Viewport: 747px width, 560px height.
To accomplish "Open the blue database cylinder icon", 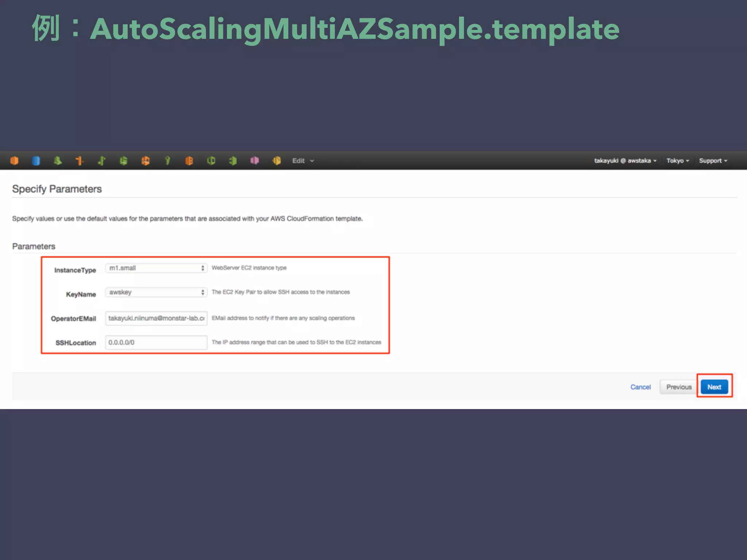I will tap(36, 161).
